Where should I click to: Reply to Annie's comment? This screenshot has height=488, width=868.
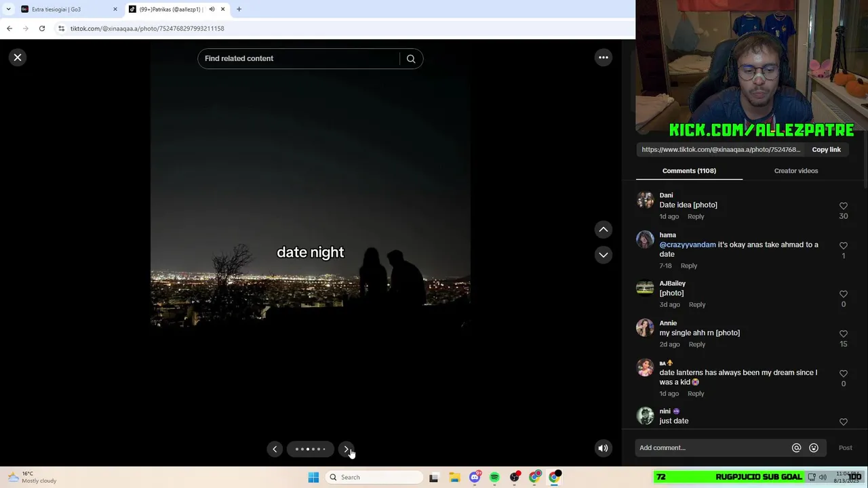697,344
